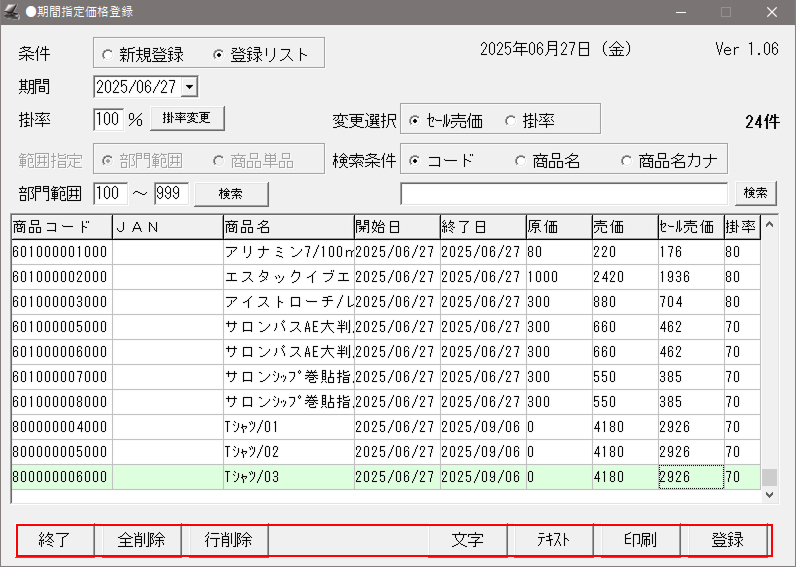
Task: Click the 登録 button
Action: [727, 540]
